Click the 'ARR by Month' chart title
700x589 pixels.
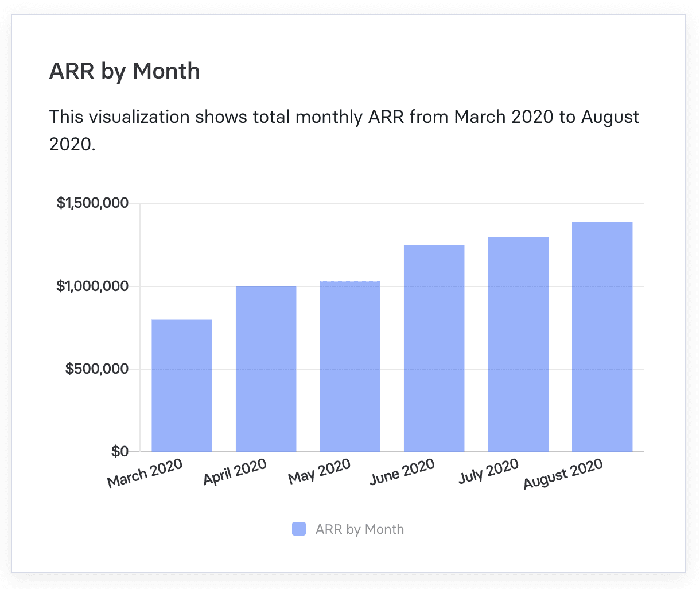(125, 71)
